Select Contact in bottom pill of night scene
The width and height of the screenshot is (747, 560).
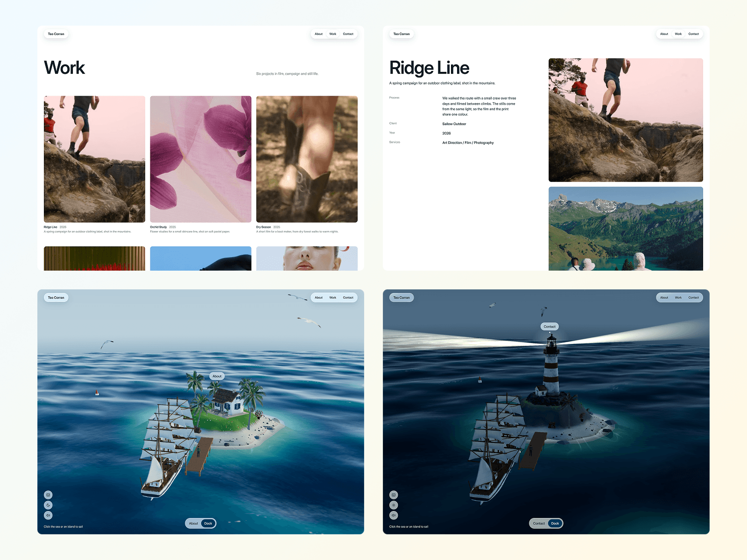tap(539, 523)
